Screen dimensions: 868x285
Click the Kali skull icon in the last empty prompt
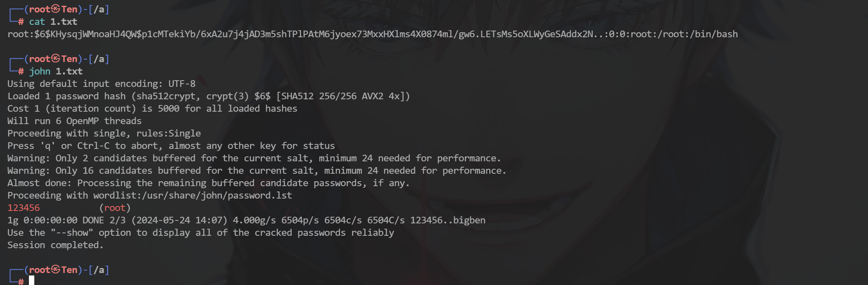click(55, 270)
